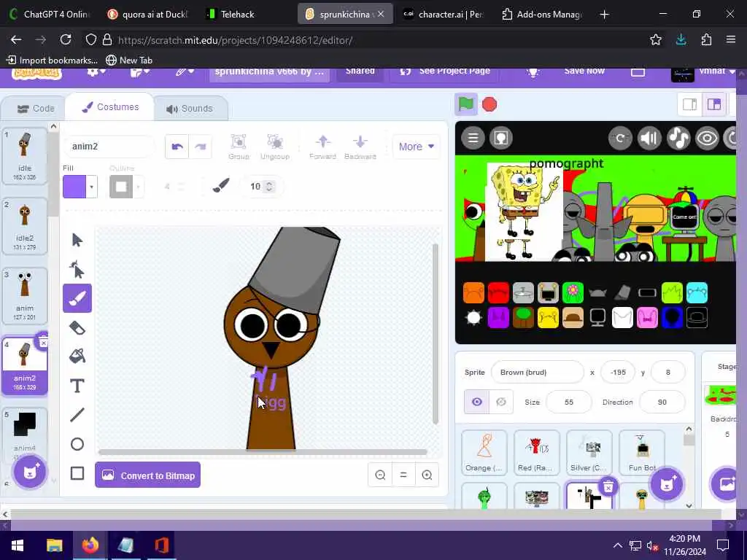
Task: Select the idle2 costume thumbnail
Action: [x=24, y=226]
